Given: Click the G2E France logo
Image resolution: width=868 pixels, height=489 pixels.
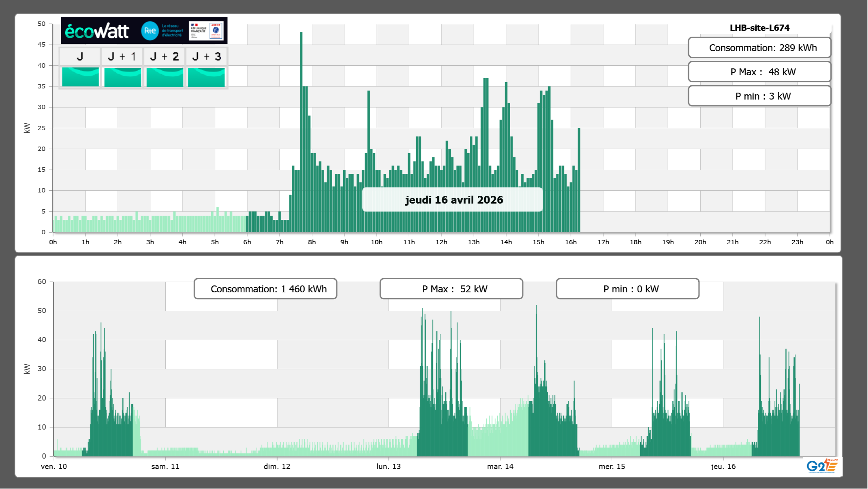Looking at the screenshot, I should pyautogui.click(x=822, y=466).
